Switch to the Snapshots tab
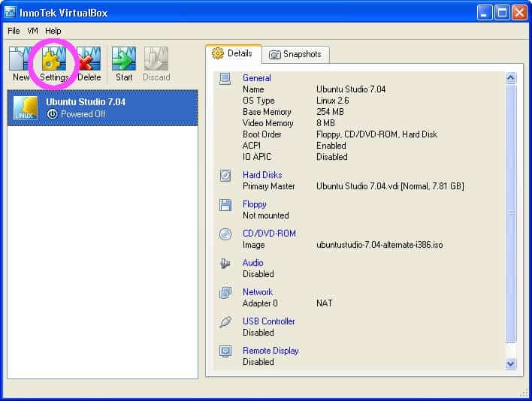The image size is (532, 401). pos(295,54)
